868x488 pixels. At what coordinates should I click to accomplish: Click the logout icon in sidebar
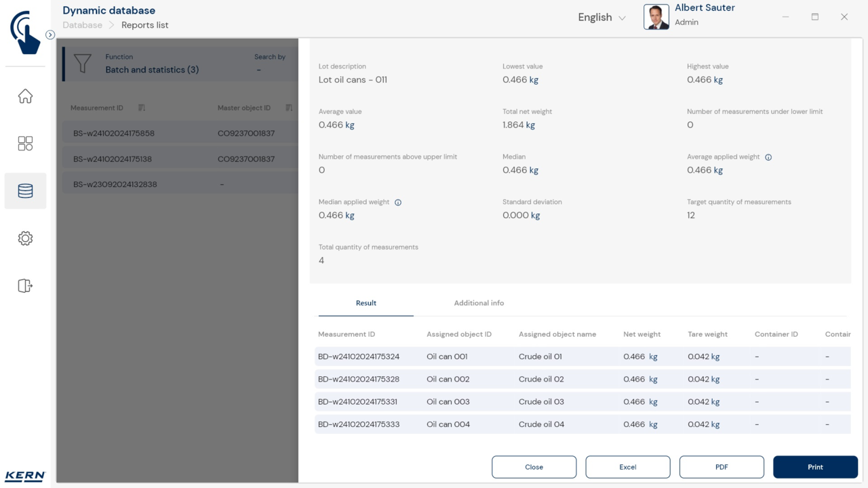click(25, 286)
